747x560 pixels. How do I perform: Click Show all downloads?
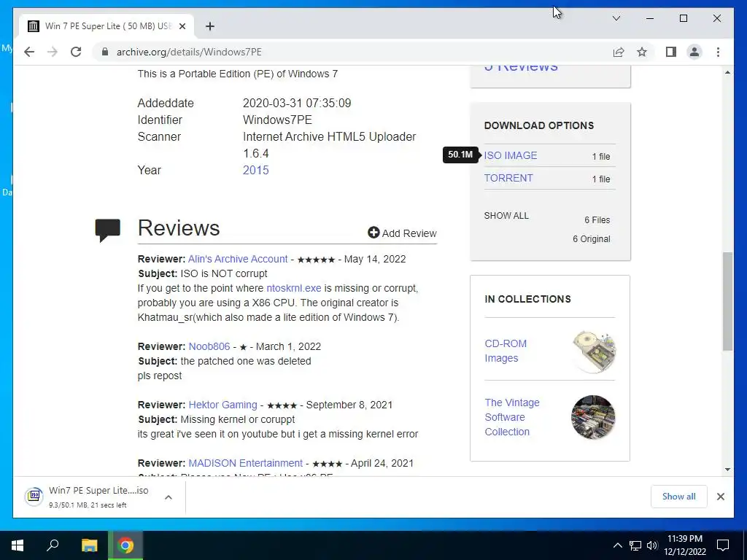pos(679,496)
